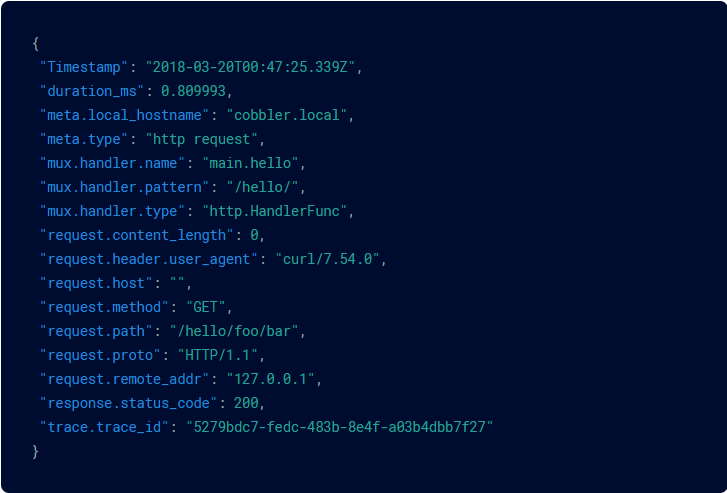Click the duration_ms value 0.809993
Viewport: 727px width, 493px height.
(193, 91)
